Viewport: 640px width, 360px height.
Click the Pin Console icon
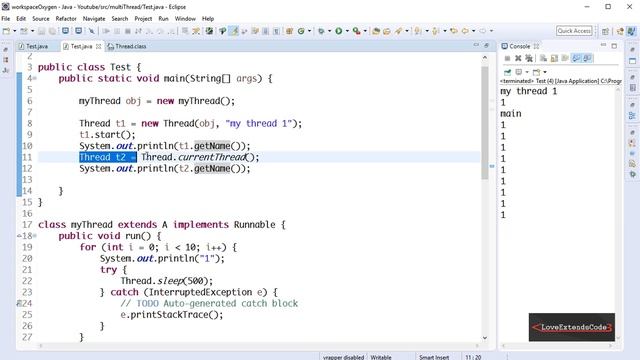507,72
